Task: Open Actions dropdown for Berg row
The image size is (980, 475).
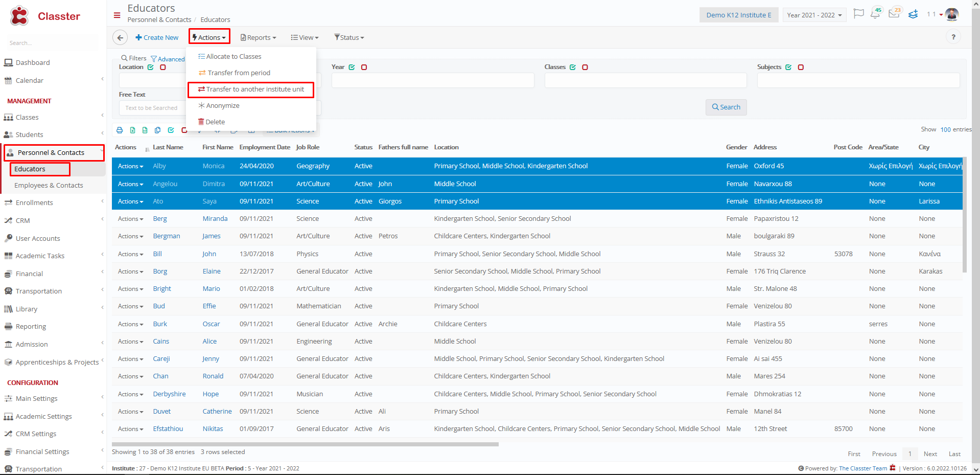Action: tap(130, 219)
